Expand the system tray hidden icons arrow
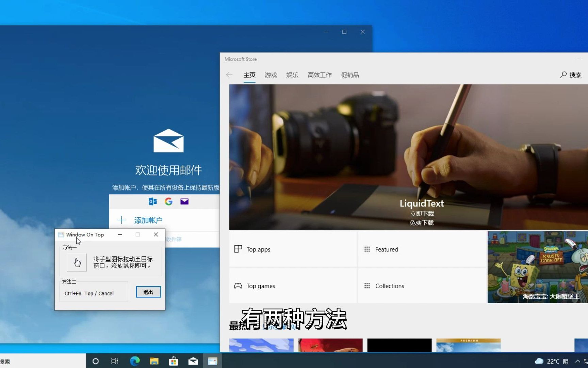Screen dimensions: 588x368 pos(577,361)
